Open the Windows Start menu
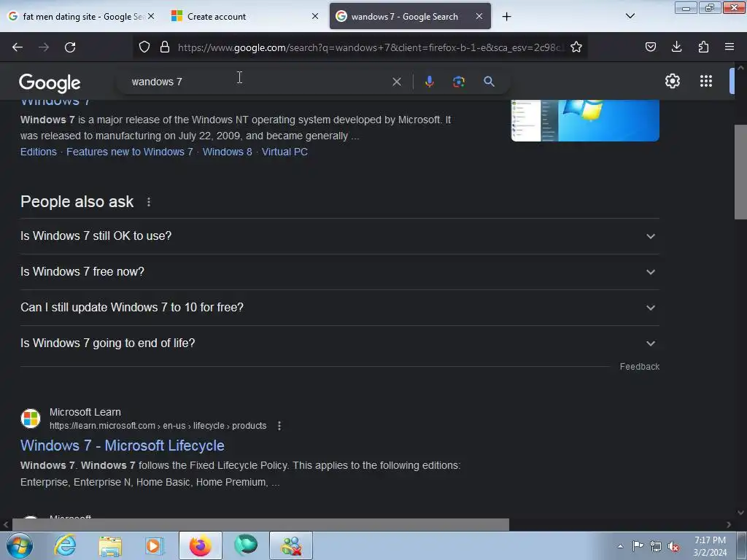The image size is (747, 560). [20, 545]
